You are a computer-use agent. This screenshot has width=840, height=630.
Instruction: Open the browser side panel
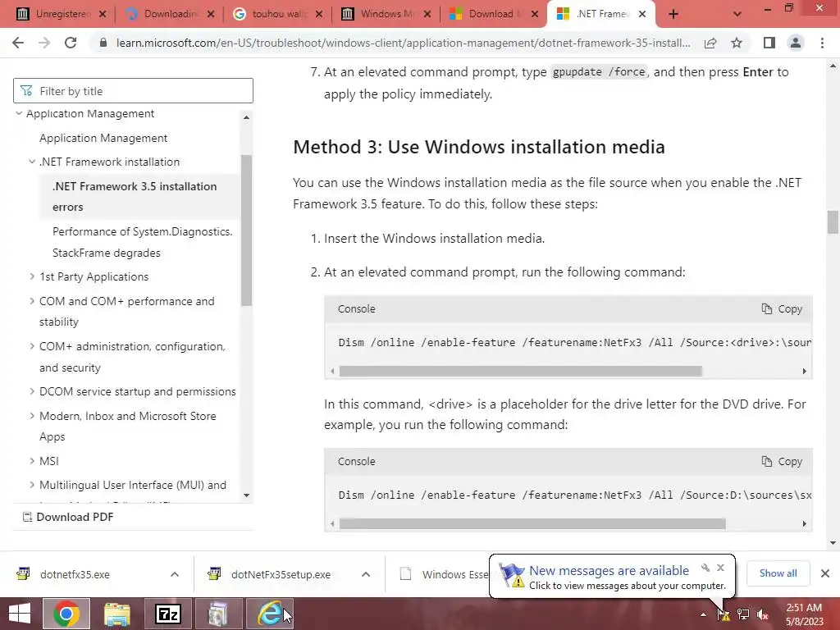tap(769, 43)
